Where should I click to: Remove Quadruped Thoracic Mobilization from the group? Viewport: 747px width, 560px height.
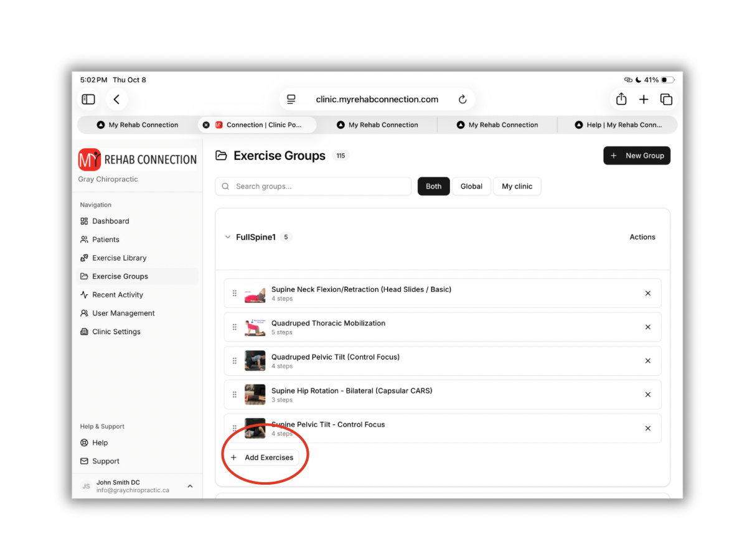pyautogui.click(x=648, y=327)
